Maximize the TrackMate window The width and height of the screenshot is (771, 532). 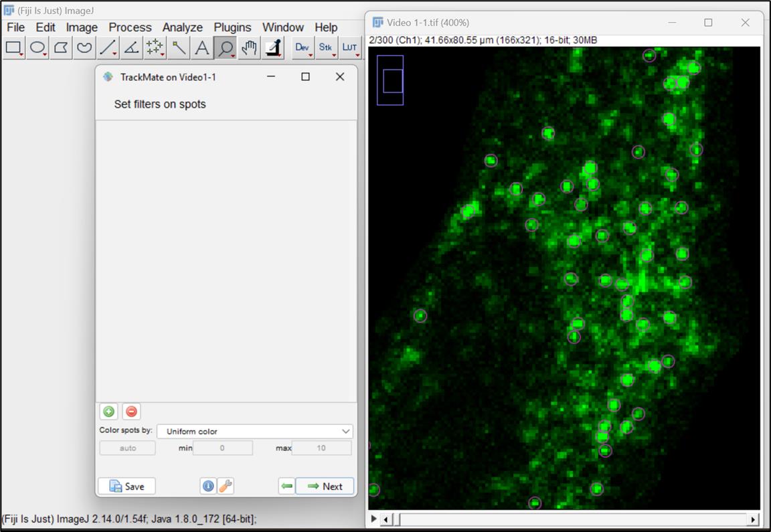[305, 77]
